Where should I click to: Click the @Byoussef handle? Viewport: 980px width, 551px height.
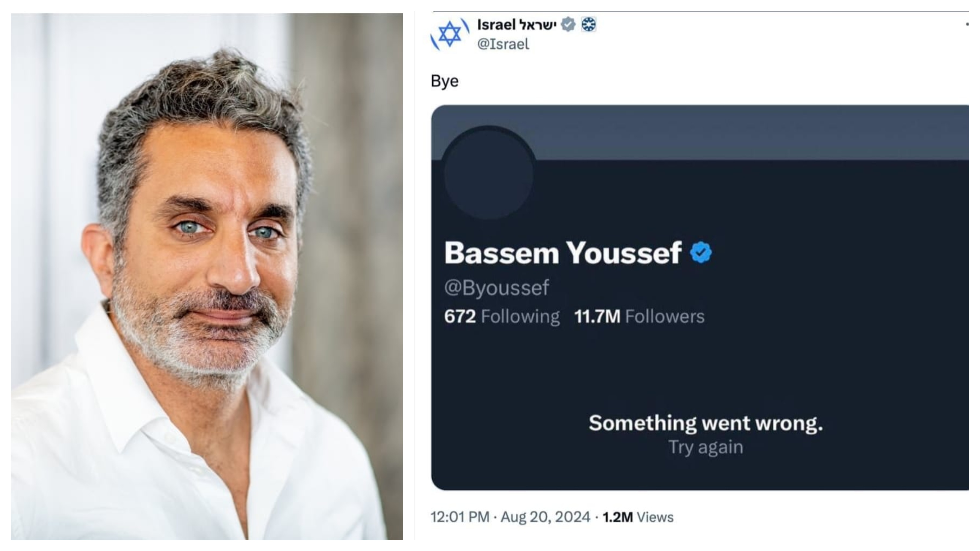click(497, 288)
